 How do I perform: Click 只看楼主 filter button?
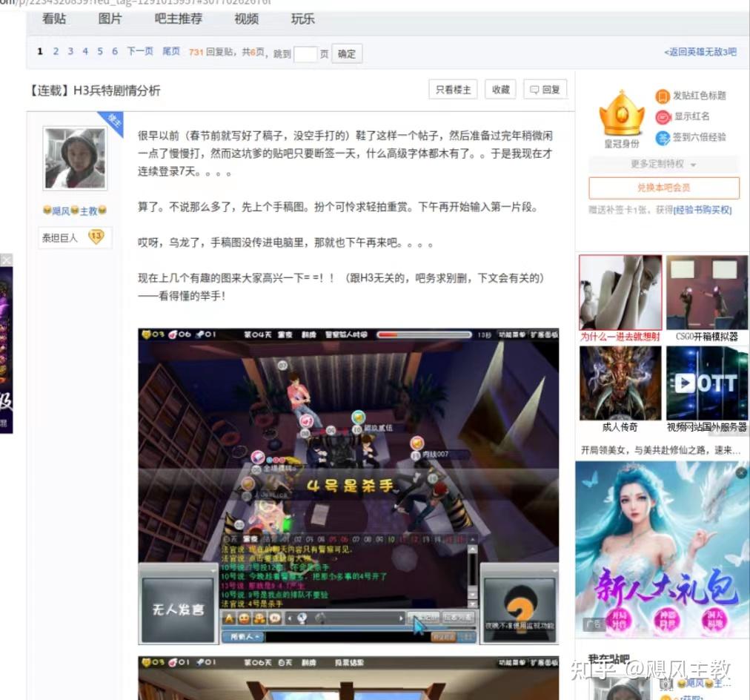pyautogui.click(x=453, y=90)
